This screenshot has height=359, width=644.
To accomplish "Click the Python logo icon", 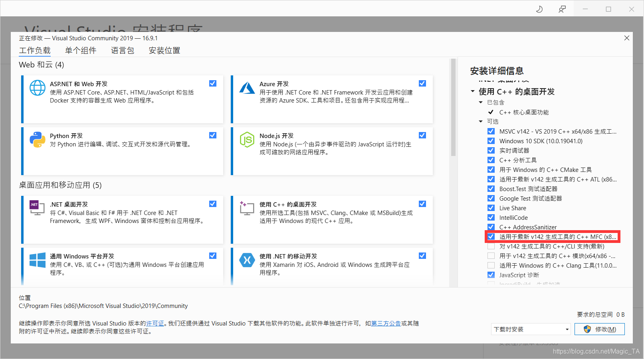I will (x=38, y=140).
